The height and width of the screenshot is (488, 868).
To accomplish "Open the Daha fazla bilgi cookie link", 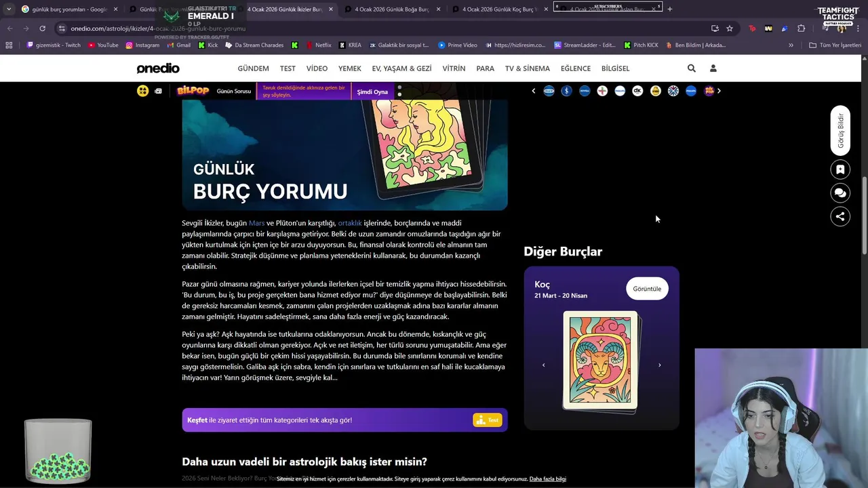I will [x=547, y=479].
